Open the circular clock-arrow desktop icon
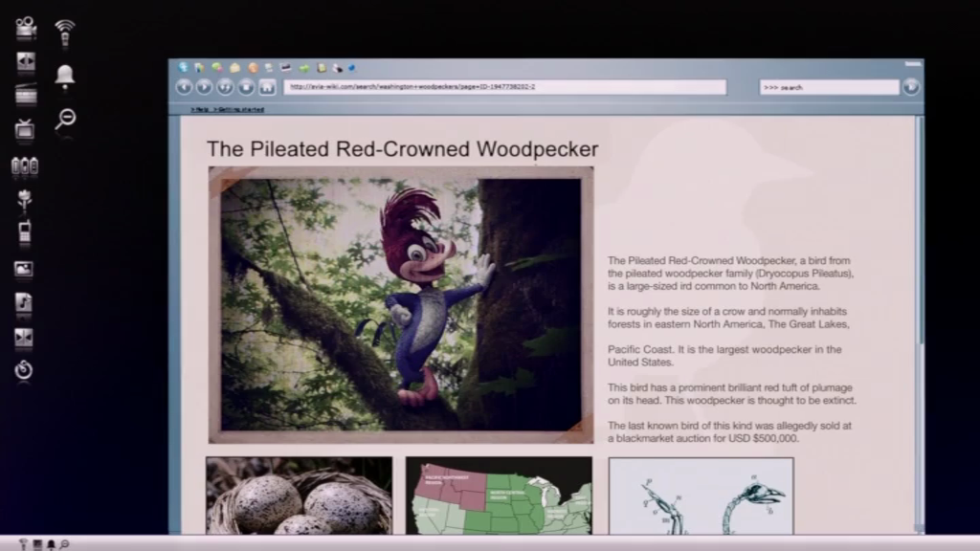Viewport: 980px width, 551px height. (x=24, y=370)
